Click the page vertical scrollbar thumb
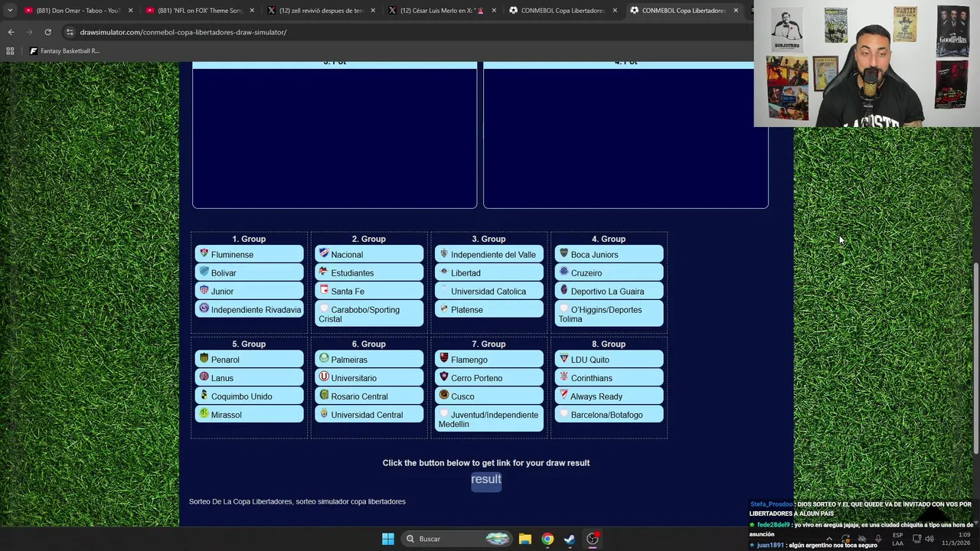980x551 pixels. click(x=975, y=360)
